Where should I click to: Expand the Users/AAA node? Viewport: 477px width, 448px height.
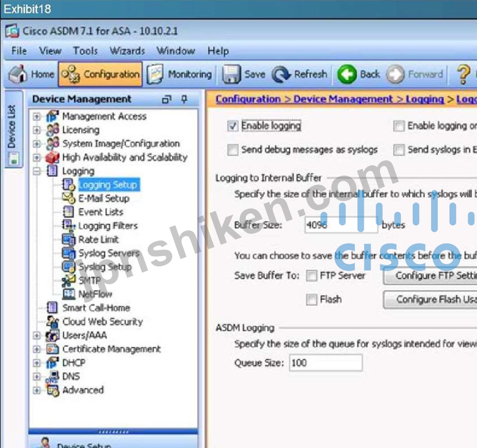pyautogui.click(x=36, y=335)
